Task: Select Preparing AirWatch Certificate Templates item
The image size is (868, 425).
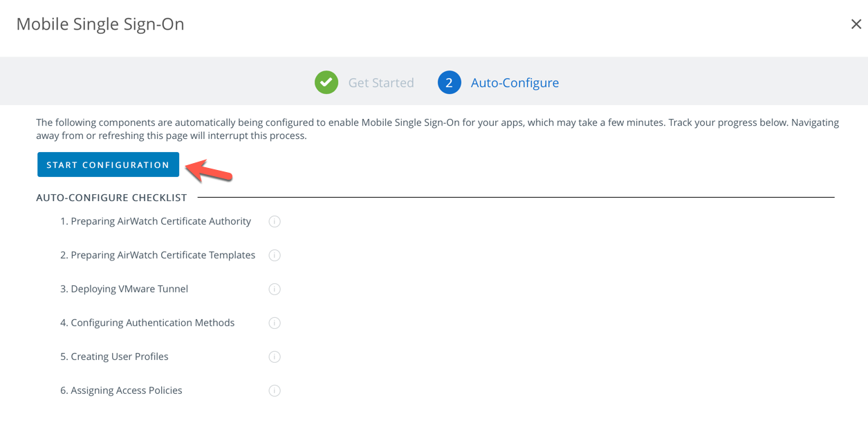Action: pos(158,255)
